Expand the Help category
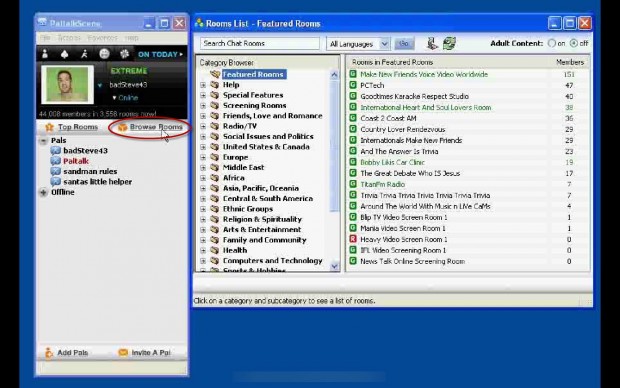Screen dimensions: 620x388 click(203, 85)
